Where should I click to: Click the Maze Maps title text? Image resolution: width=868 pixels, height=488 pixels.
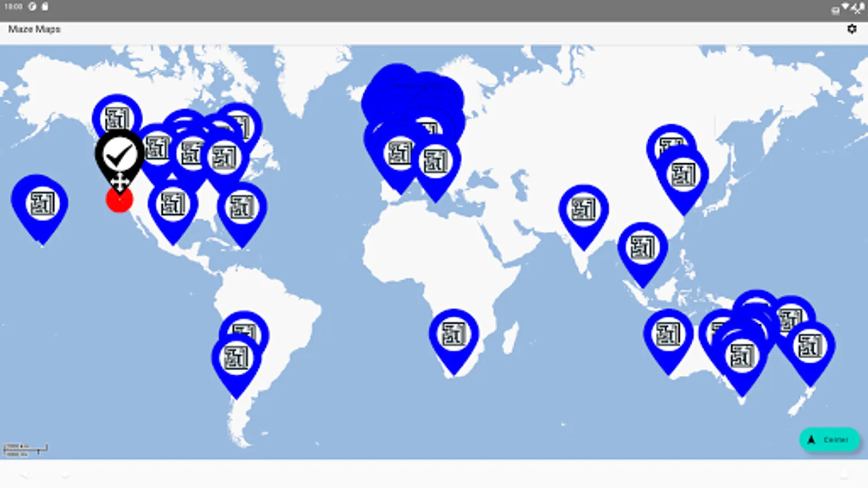34,29
